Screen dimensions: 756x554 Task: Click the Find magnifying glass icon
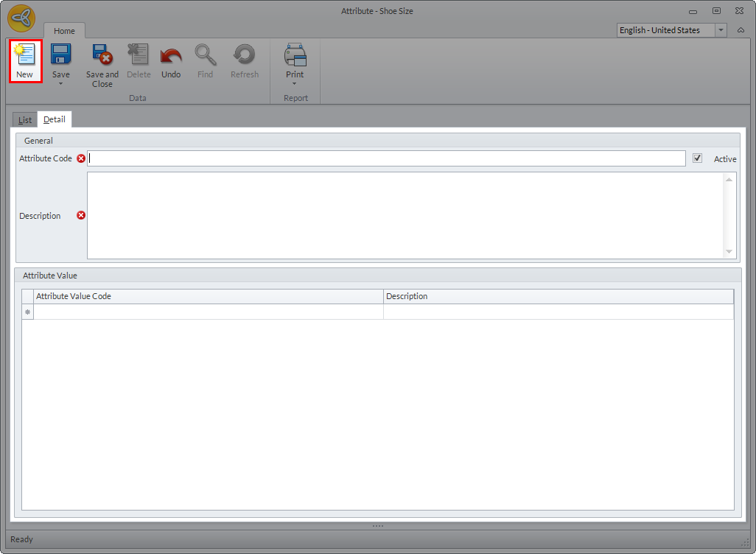click(x=205, y=55)
